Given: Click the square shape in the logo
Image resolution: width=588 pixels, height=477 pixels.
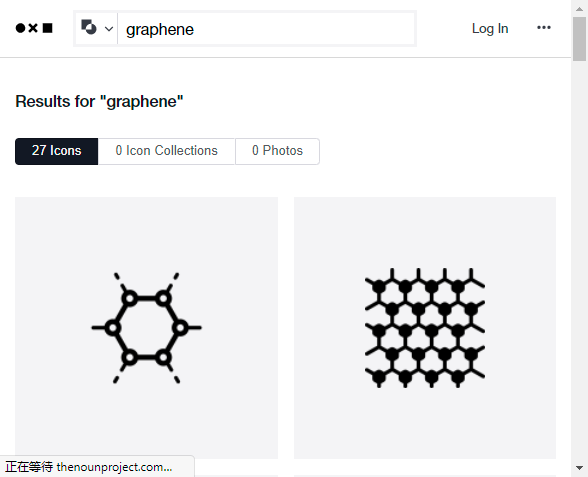Looking at the screenshot, I should point(48,28).
